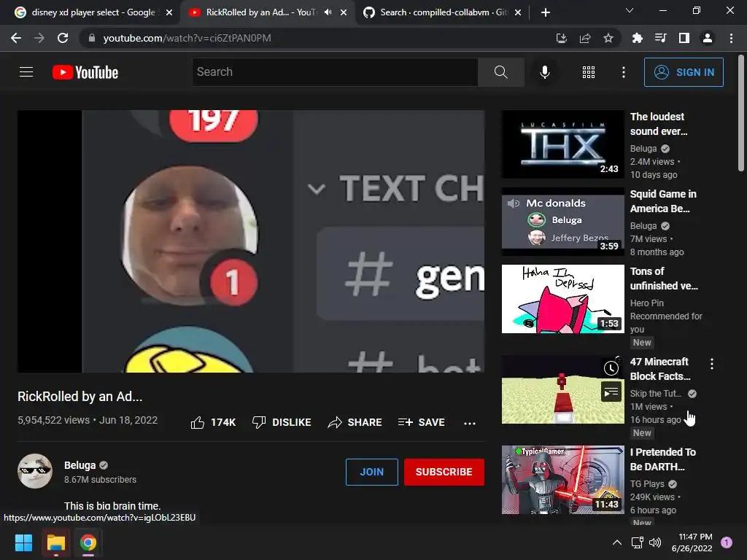
Task: Open the notification badge in taskbar
Action: click(x=726, y=542)
